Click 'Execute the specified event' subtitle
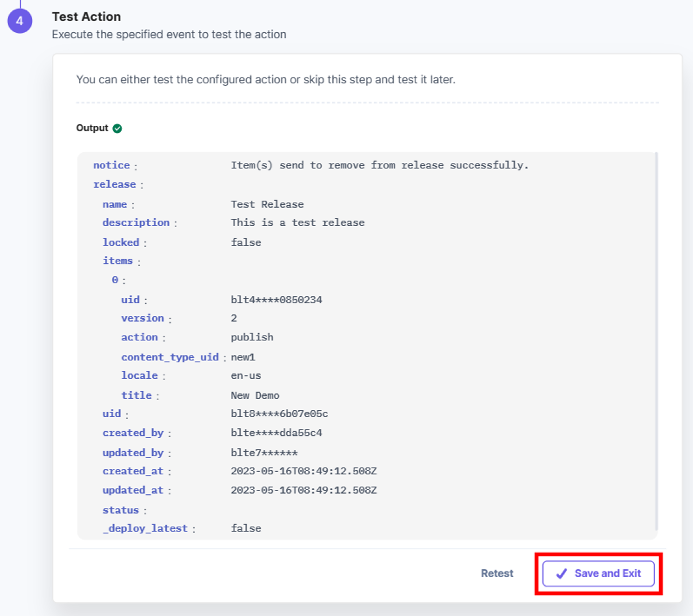 point(169,35)
